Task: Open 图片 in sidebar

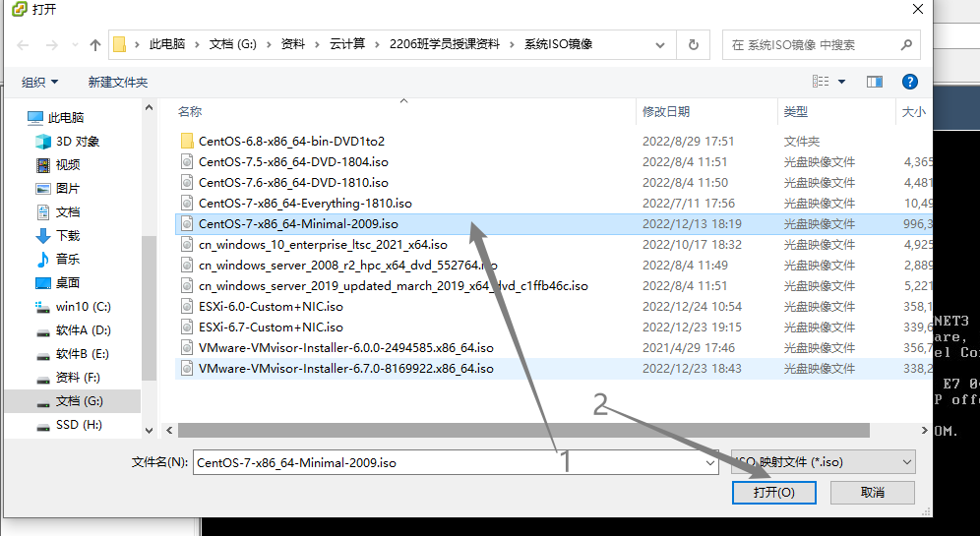Action: [68, 188]
